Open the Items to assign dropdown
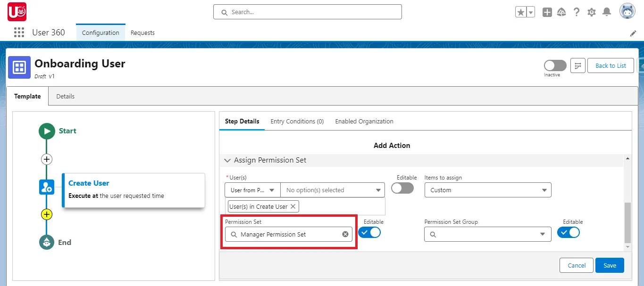Image resolution: width=644 pixels, height=286 pixels. coord(487,190)
